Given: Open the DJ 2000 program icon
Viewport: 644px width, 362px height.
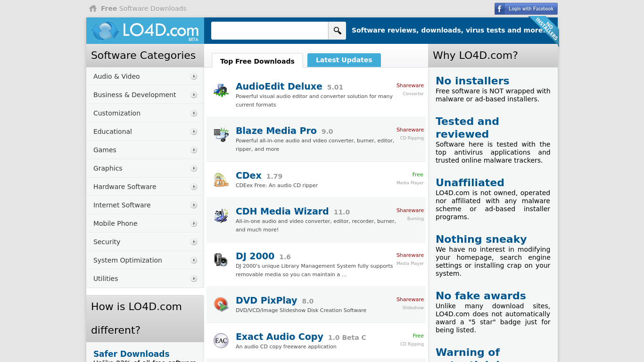Looking at the screenshot, I should tap(221, 260).
